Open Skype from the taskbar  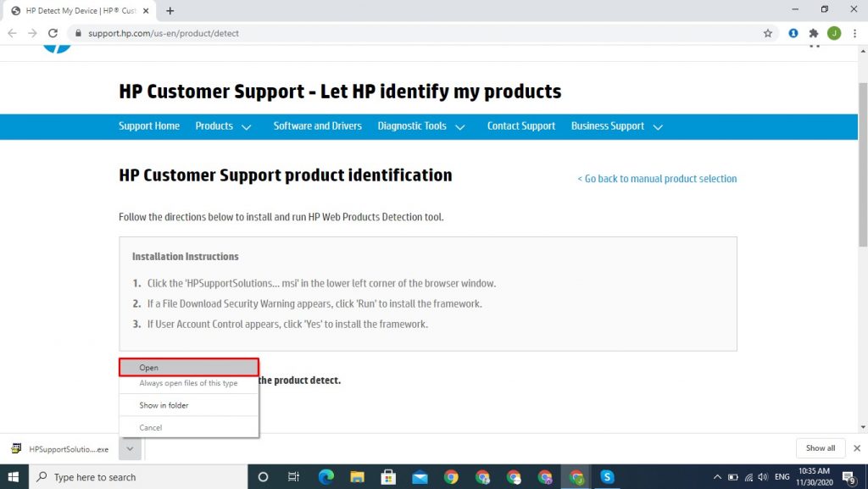tap(607, 476)
